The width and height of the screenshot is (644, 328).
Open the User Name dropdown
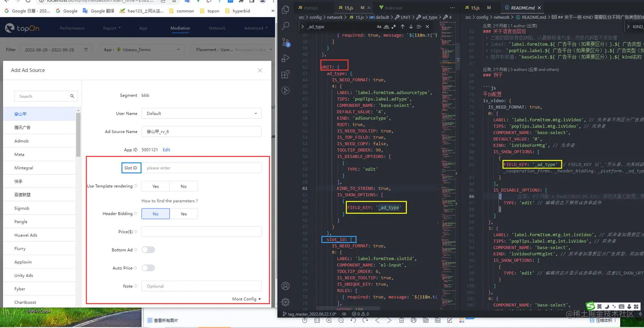coord(201,113)
